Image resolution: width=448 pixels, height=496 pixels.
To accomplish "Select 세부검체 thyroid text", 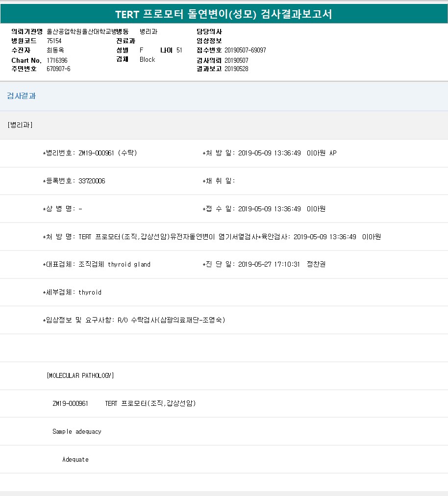I will coord(90,292).
